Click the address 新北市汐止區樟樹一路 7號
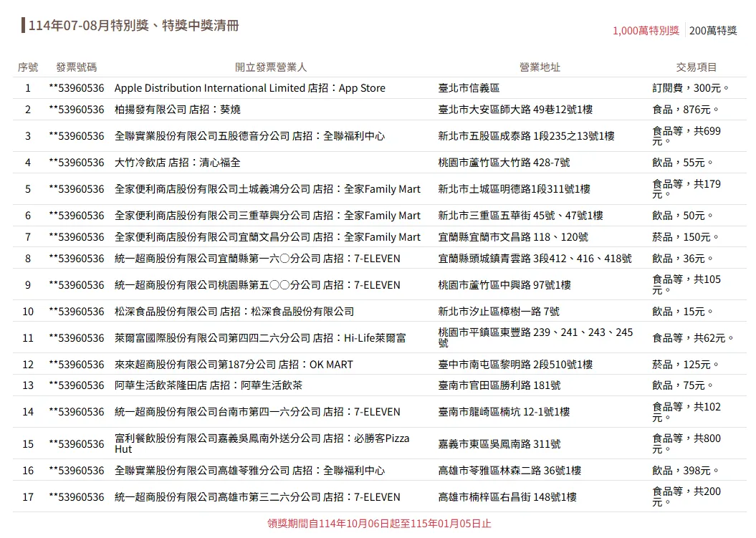This screenshot has width=756, height=538. click(x=499, y=312)
